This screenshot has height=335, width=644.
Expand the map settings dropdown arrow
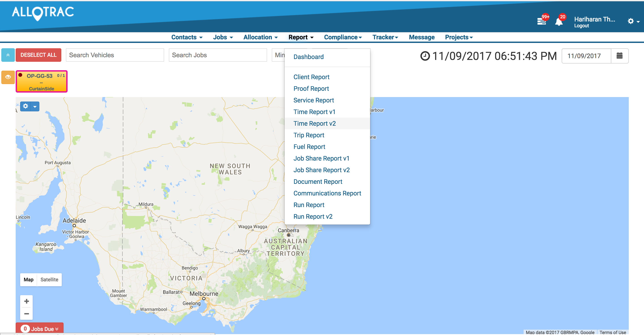pos(35,107)
